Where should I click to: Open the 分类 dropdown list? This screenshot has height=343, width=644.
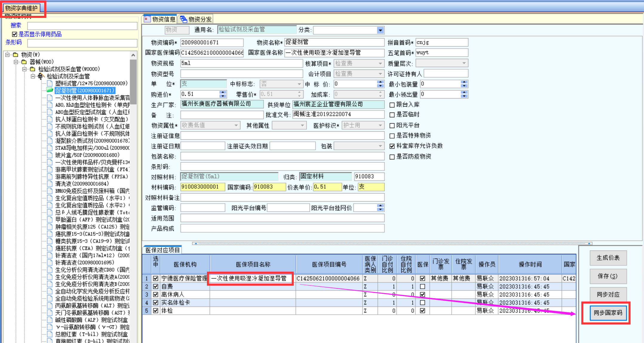380,30
